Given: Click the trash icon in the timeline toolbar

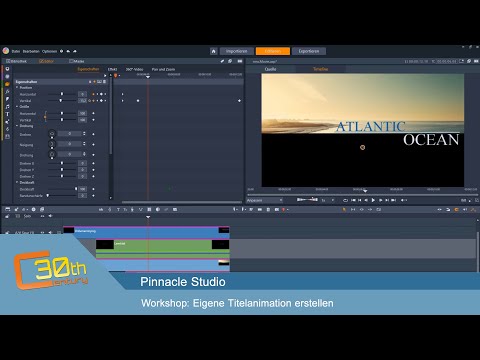Looking at the screenshot, I should pos(268,209).
